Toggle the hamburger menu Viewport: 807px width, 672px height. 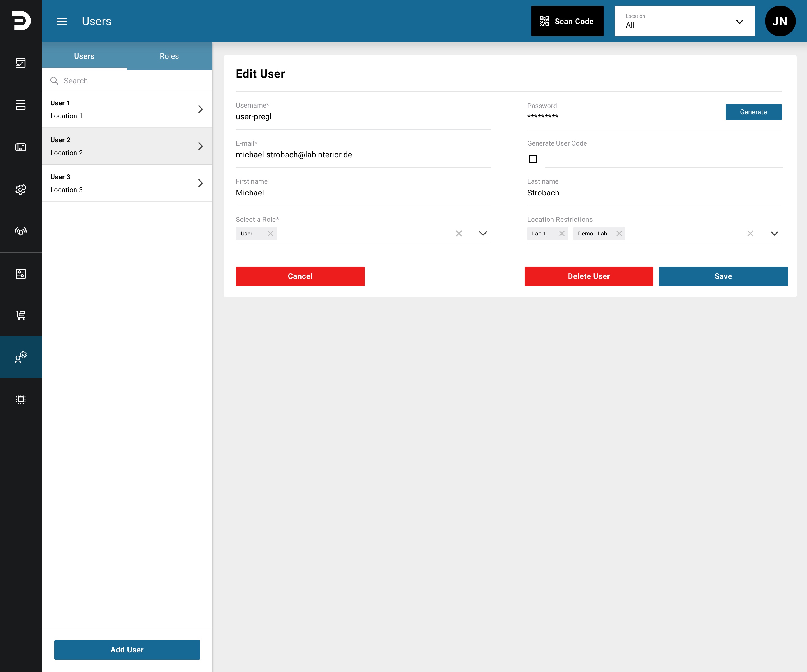click(x=61, y=21)
